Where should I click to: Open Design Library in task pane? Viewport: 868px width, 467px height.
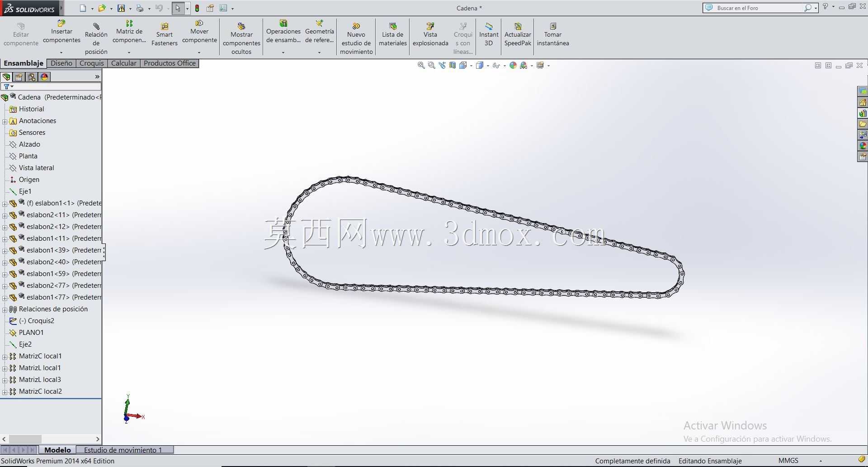[x=863, y=113]
